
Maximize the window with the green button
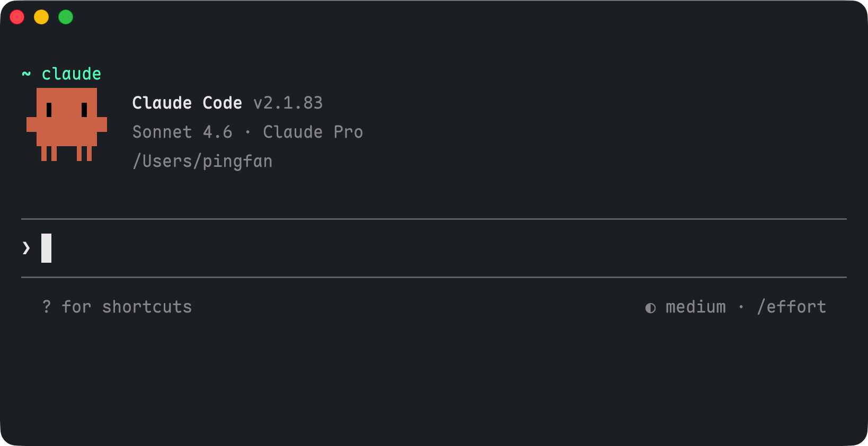66,17
